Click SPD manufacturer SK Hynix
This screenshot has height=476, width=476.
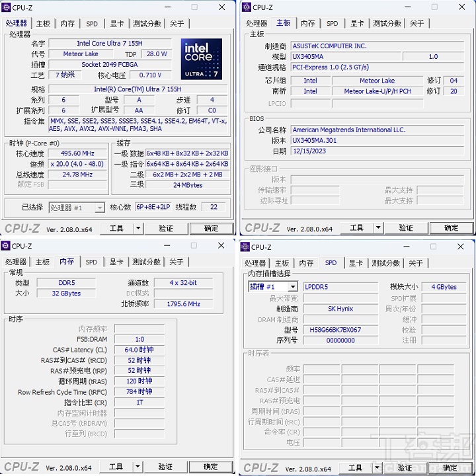340,309
